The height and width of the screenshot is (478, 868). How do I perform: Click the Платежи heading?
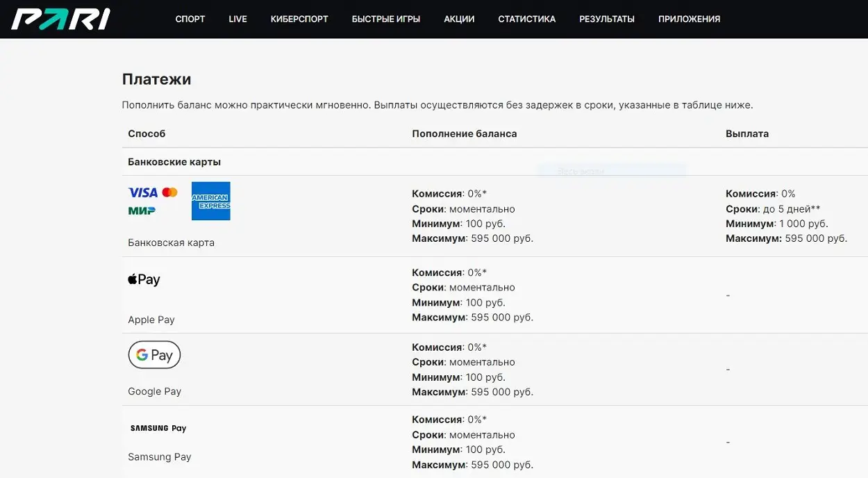click(x=156, y=79)
